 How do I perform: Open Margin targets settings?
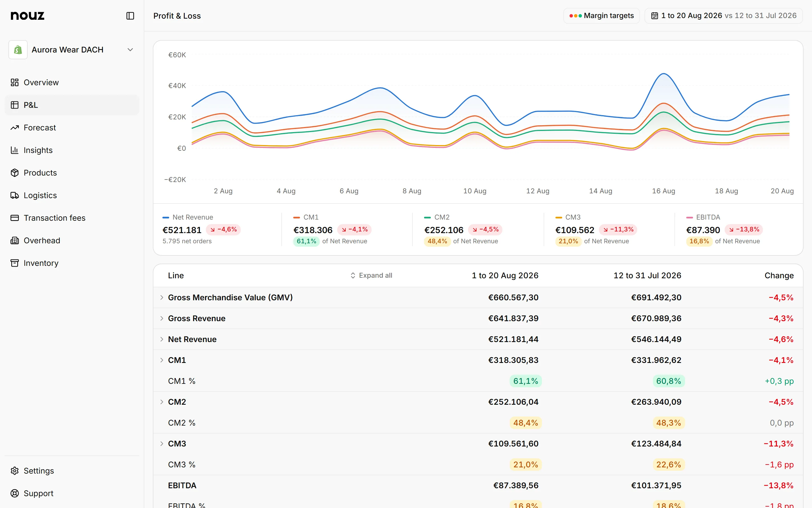(601, 16)
